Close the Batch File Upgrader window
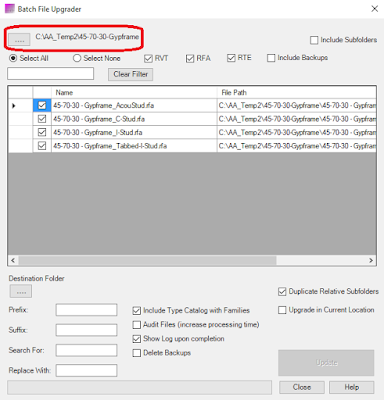 [x=375, y=9]
